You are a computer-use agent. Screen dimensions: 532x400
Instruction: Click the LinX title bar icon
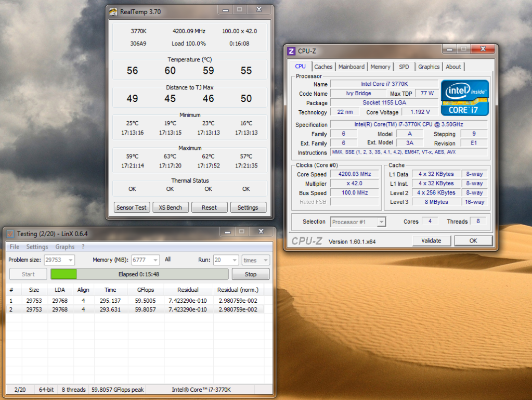click(x=10, y=234)
